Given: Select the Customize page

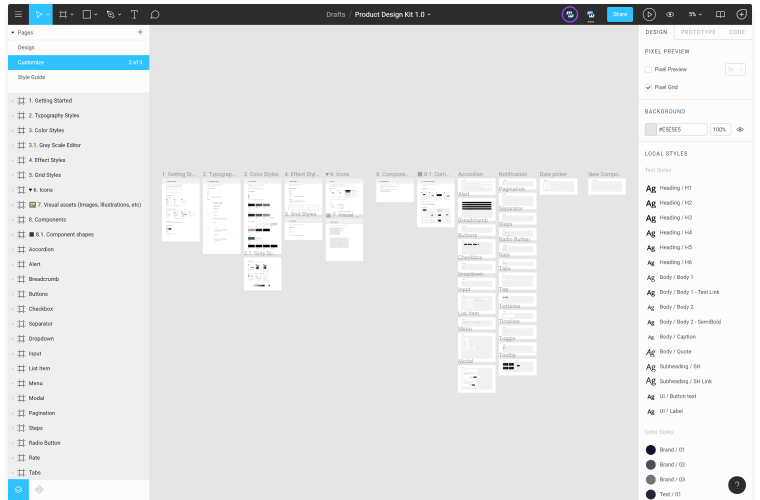Looking at the screenshot, I should (x=79, y=62).
